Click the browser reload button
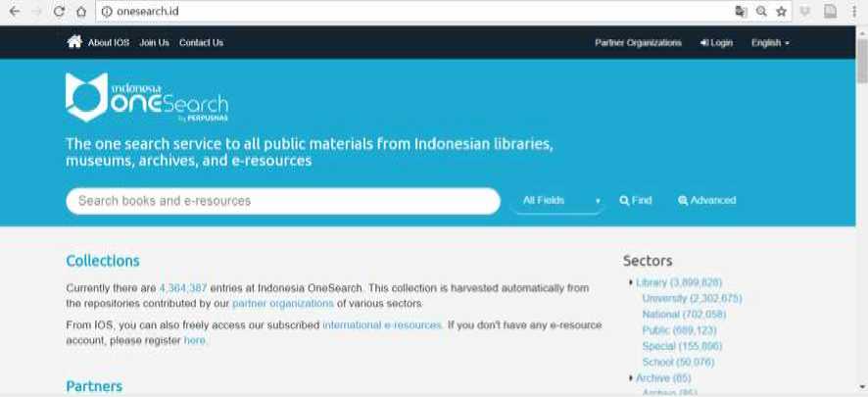 pyautogui.click(x=59, y=12)
